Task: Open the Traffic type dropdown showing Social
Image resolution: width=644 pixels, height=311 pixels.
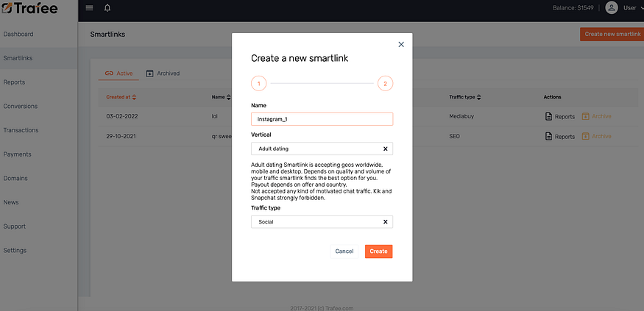Action: point(322,222)
